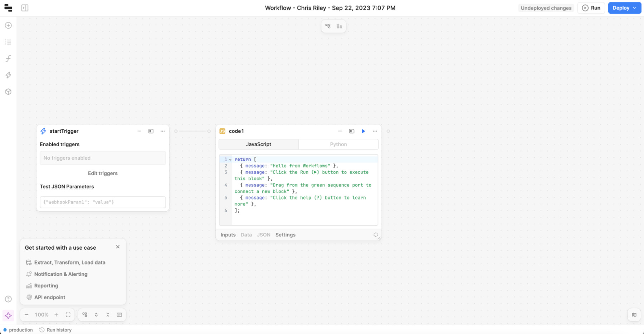Open Run history
This screenshot has height=334, width=644.
[x=55, y=330]
